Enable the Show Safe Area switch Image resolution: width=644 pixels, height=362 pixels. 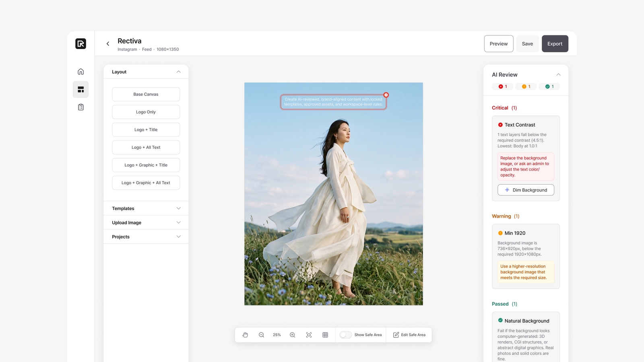point(346,335)
